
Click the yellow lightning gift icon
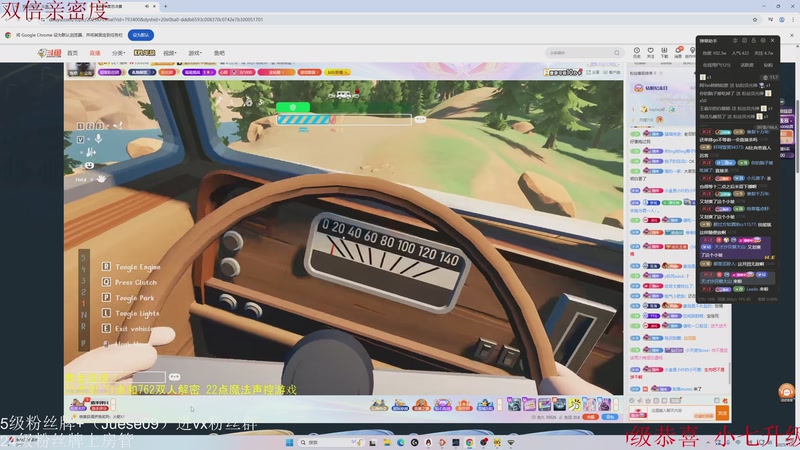(574, 405)
